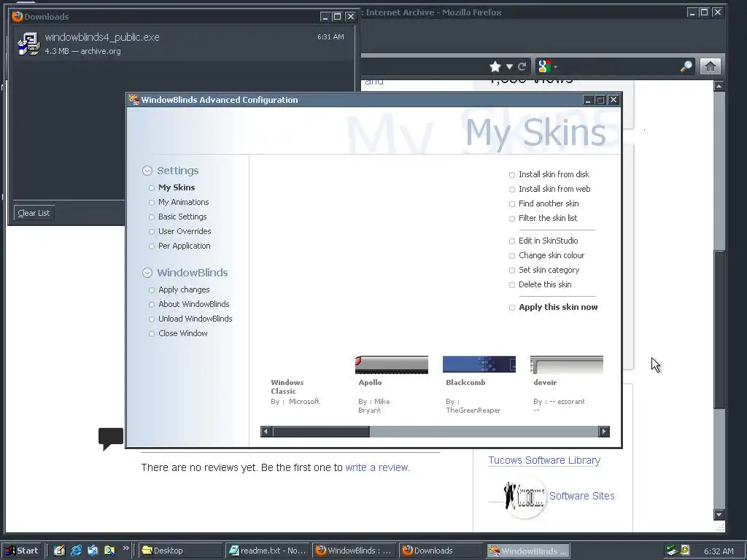Click write a review link
747x560 pixels.
377,467
